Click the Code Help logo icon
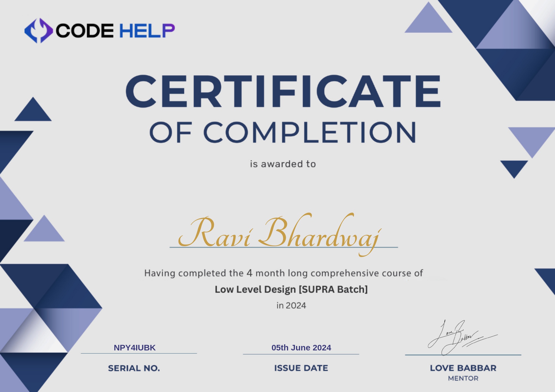 click(39, 30)
